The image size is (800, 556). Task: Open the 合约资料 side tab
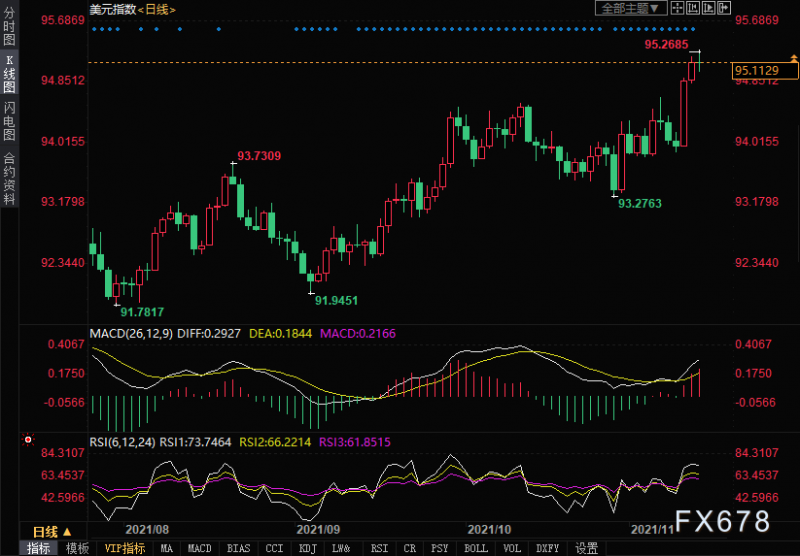click(x=9, y=178)
